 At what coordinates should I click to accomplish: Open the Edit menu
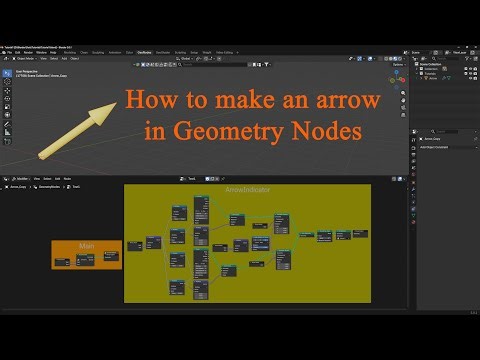(18, 53)
